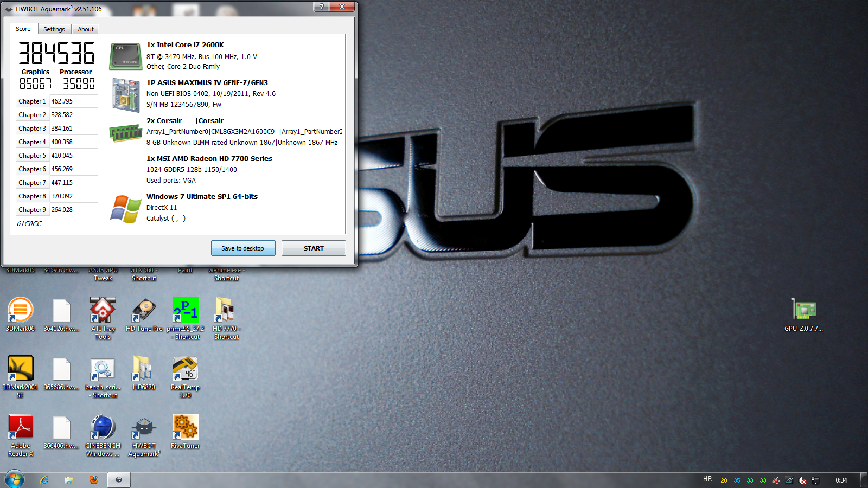Launch CINEBENCH Windows shortcut

click(x=103, y=435)
